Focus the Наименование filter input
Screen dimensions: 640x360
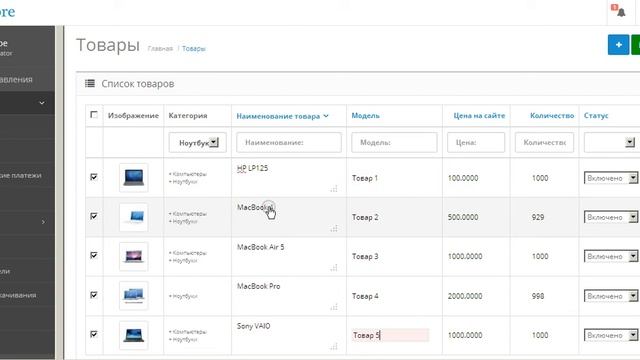click(x=289, y=142)
